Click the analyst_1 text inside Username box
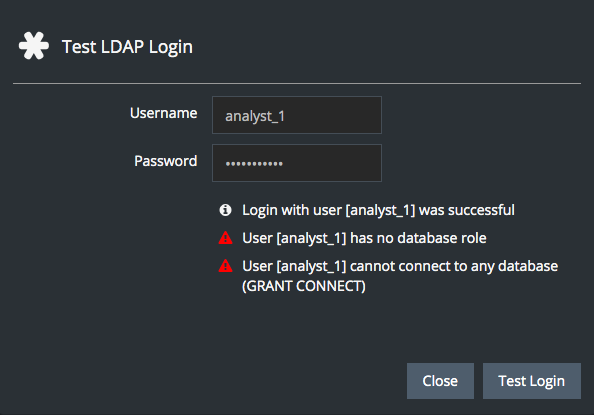The width and height of the screenshot is (594, 415). pos(255,116)
